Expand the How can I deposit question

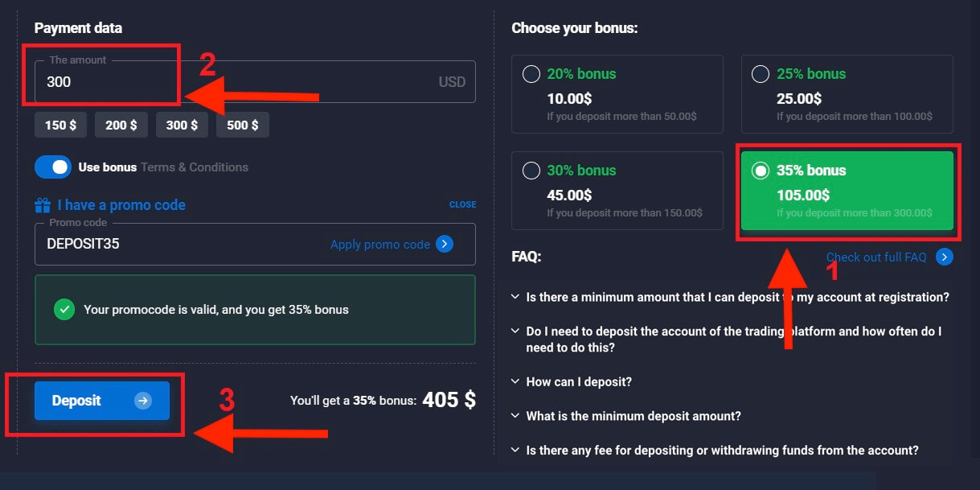578,382
